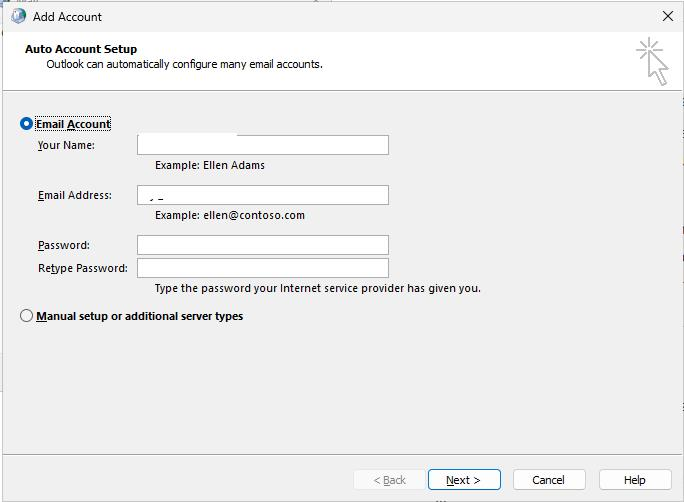Select the Email Account radio button
684x502 pixels.
(x=26, y=124)
